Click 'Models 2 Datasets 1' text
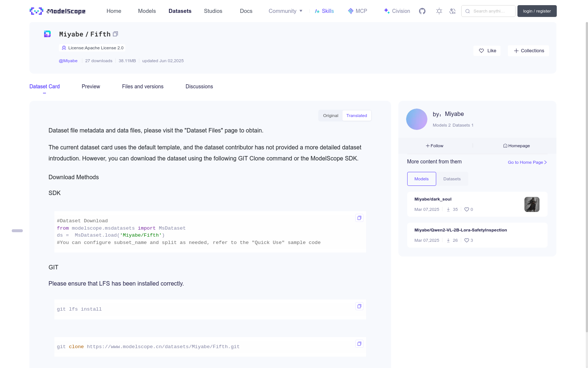588x368 pixels. point(453,125)
